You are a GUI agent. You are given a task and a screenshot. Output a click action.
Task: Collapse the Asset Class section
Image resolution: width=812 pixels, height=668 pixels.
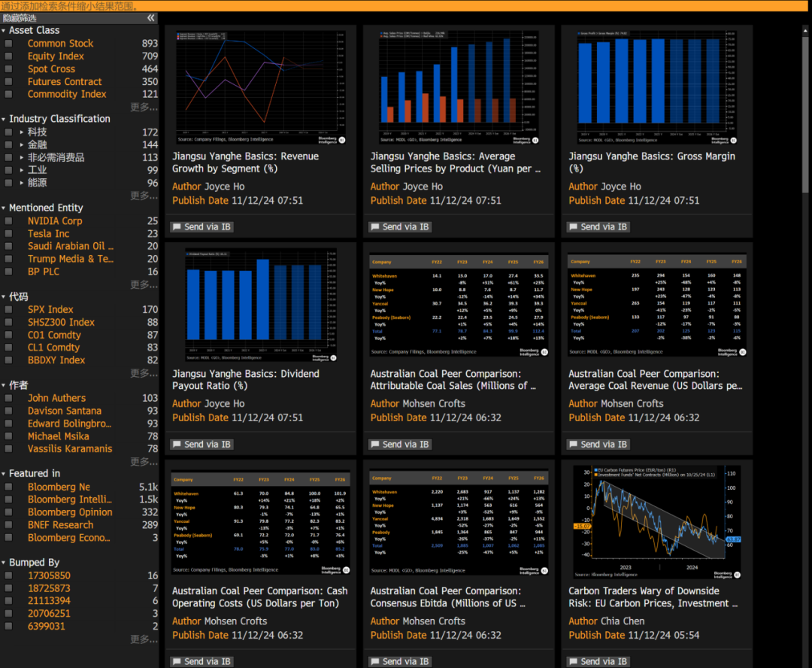pos(4,31)
